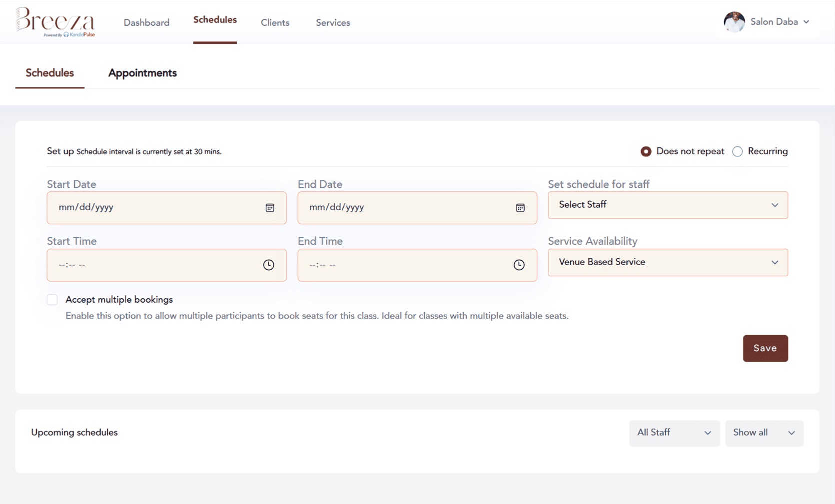Click the Upcoming schedules heading
The height and width of the screenshot is (504, 835).
click(x=74, y=433)
